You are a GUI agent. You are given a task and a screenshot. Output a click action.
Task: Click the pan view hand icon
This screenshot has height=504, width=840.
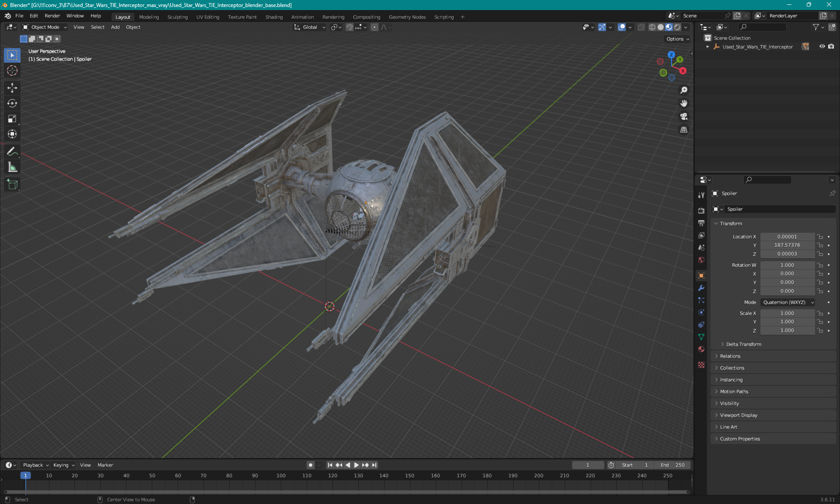coord(684,103)
